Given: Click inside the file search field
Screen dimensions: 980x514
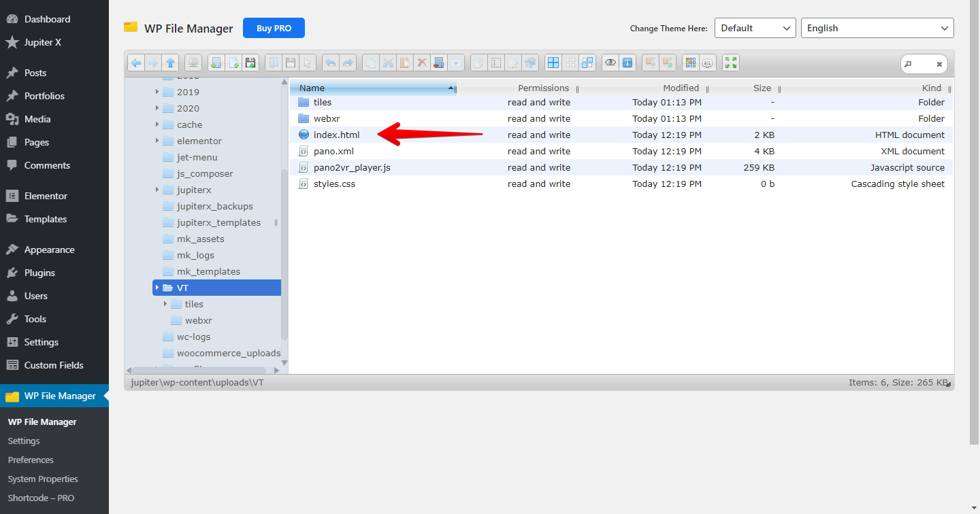Looking at the screenshot, I should [x=924, y=64].
